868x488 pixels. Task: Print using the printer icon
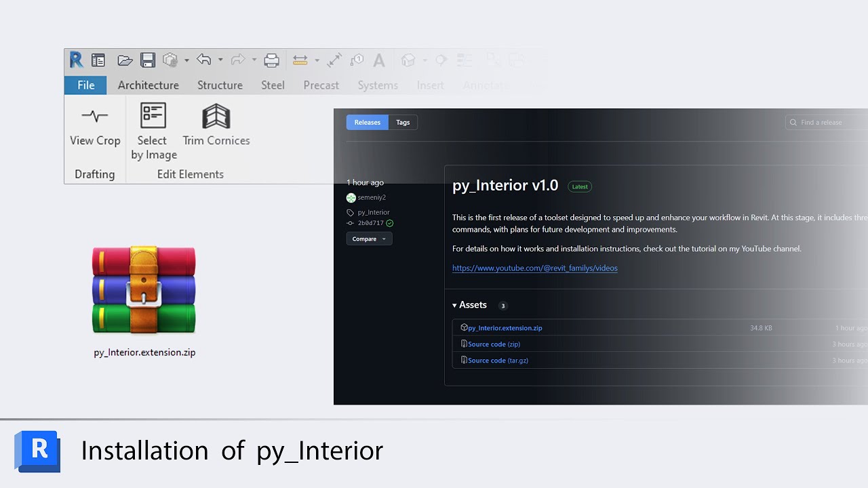[271, 60]
